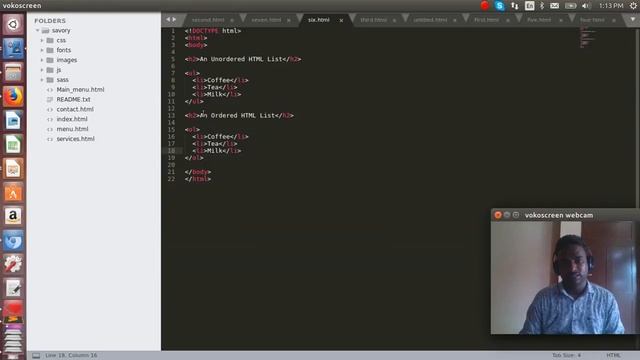Switch to the first.html tab
Viewport: 640px width, 360px height.
(487, 20)
